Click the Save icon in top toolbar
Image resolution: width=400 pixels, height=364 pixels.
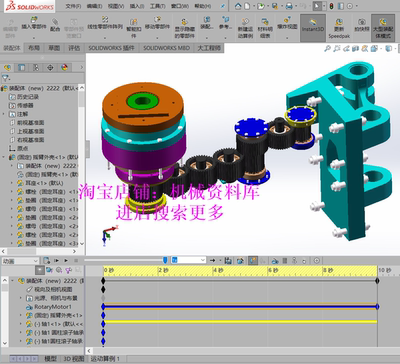pos(275,6)
